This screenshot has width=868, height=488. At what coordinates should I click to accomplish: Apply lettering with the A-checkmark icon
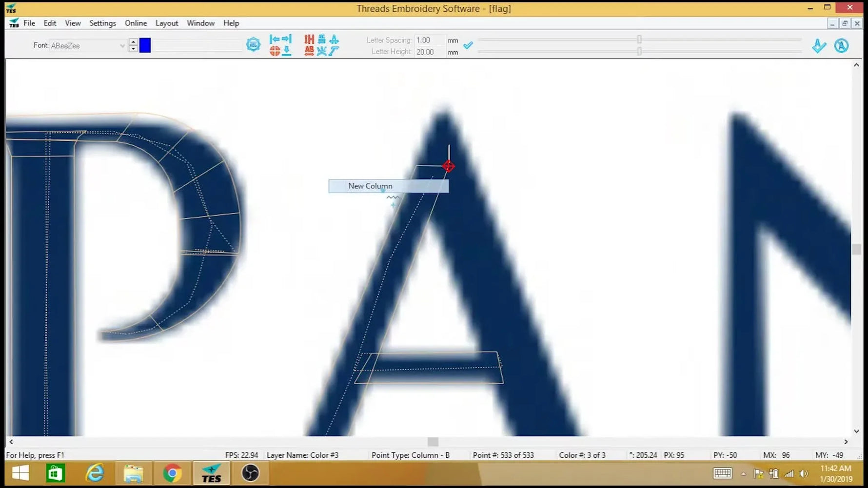click(819, 45)
